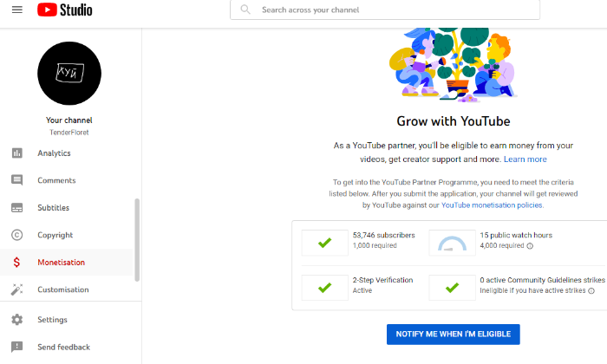Screen dimensions: 607x364
Task: Open the channel avatar picture
Action: (69, 73)
